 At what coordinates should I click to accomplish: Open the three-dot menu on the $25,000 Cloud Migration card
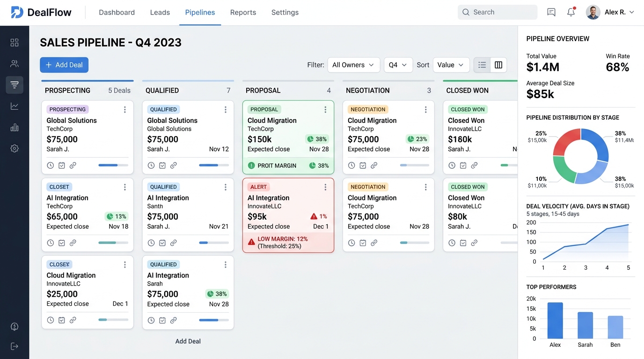point(125,265)
